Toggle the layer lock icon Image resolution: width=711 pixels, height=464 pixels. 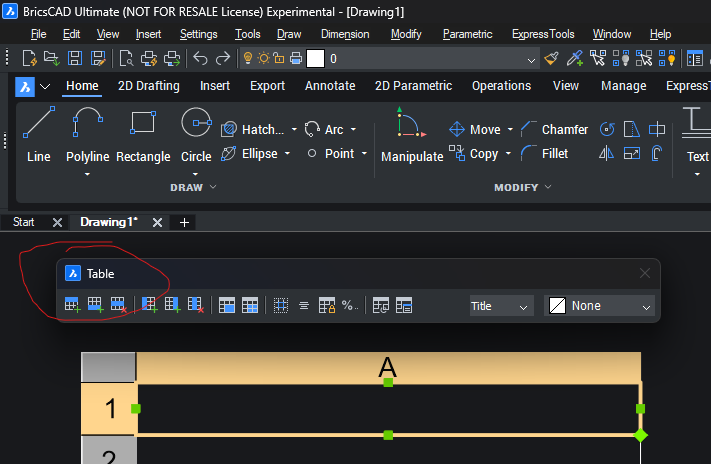coord(279,59)
